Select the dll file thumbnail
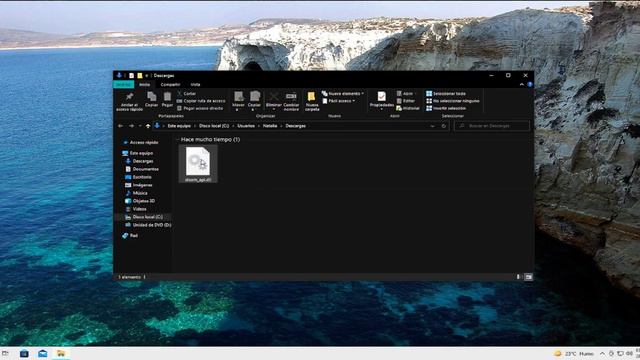 [x=198, y=163]
